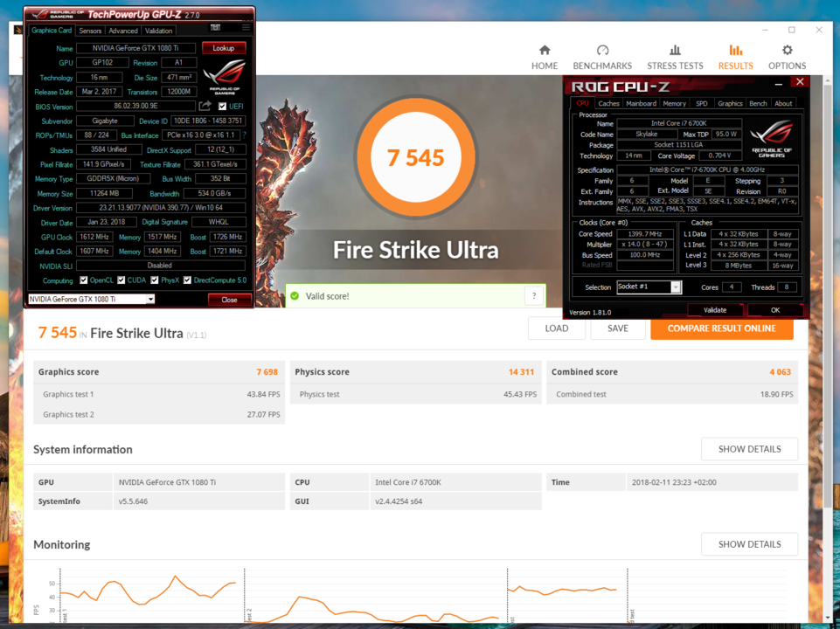Select the CPU tab in CPU-Z
The image size is (840, 629).
pyautogui.click(x=582, y=103)
